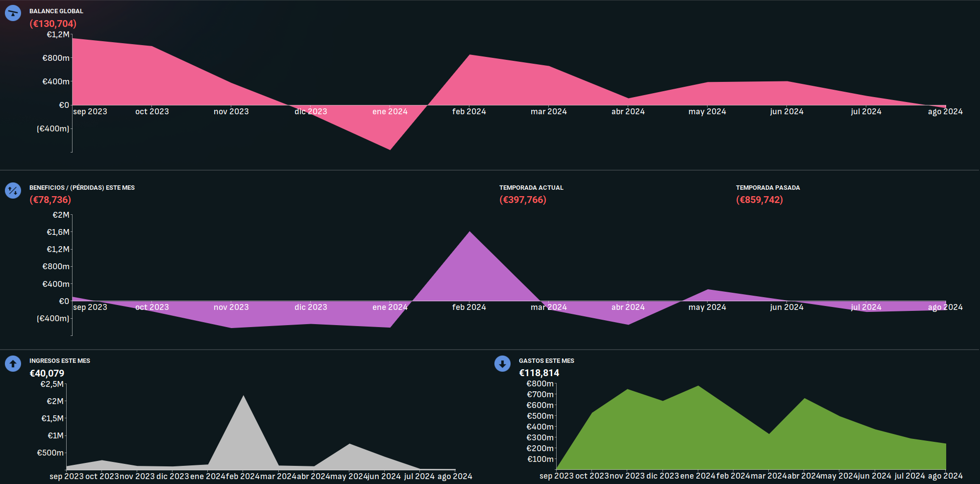Click abr 2024 label in balance chart
Image resolution: width=980 pixels, height=484 pixels.
click(628, 112)
